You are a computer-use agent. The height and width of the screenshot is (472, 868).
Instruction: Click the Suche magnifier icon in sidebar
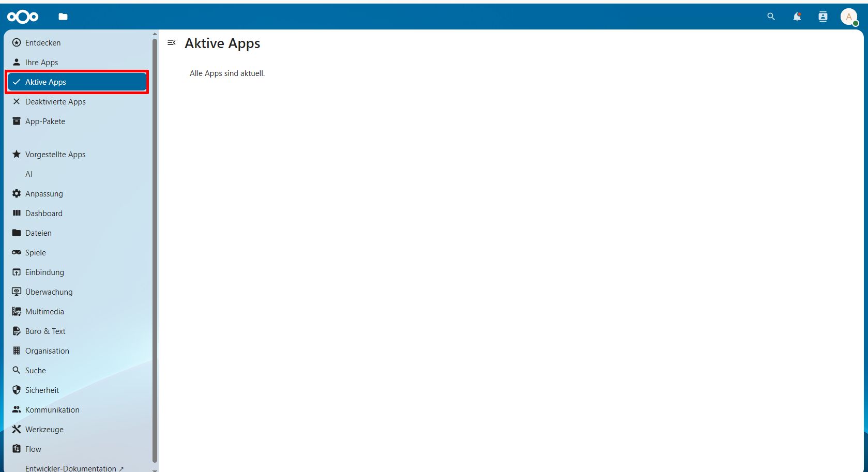coord(17,371)
